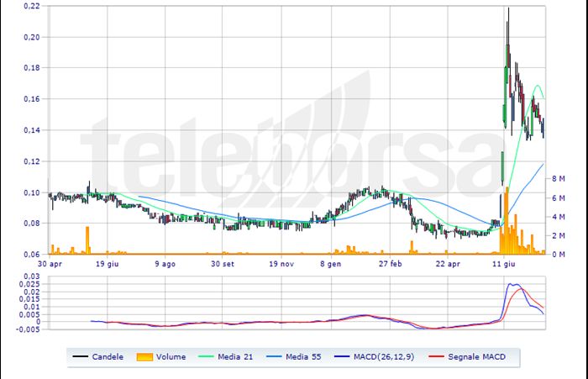Click the 0,025 MACD axis label
Viewport: 588px width, 379px height.
tap(29, 284)
